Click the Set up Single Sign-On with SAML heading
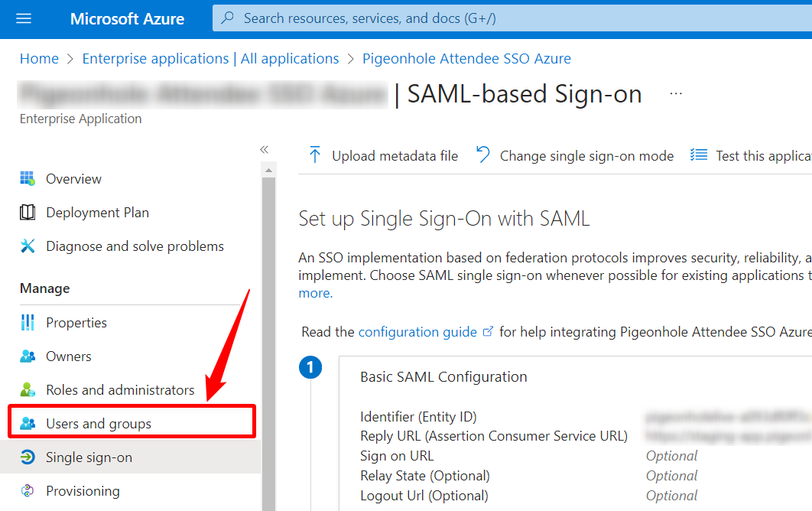Viewport: 812px width, 511px height. click(x=444, y=219)
